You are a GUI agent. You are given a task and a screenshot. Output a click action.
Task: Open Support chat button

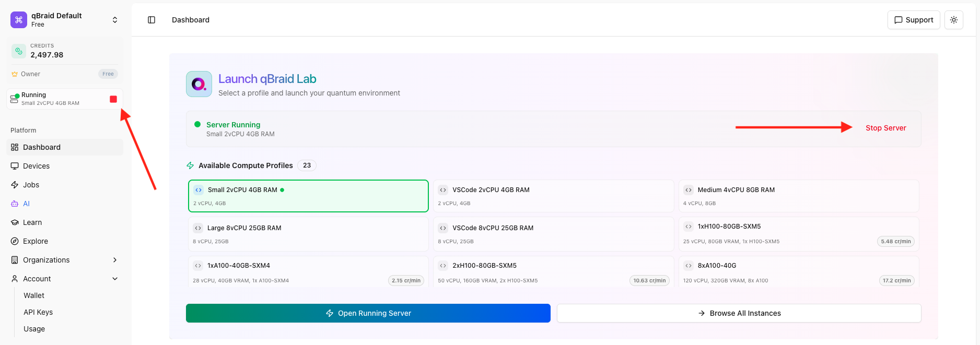point(914,20)
